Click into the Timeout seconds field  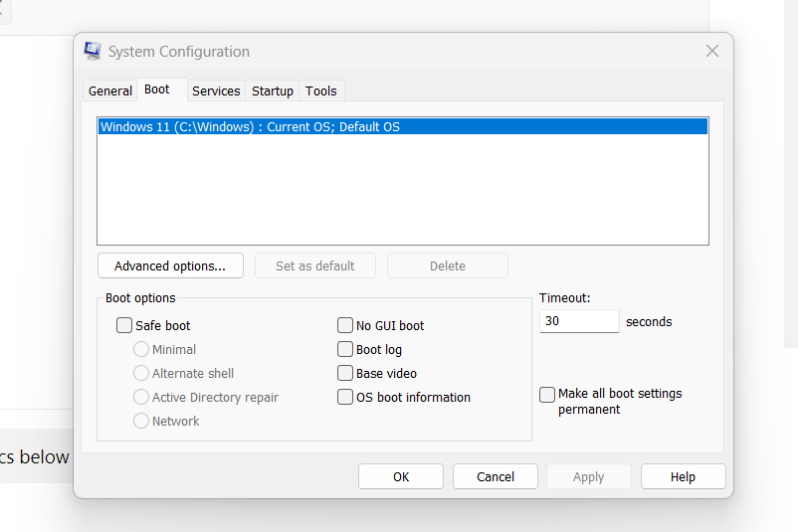click(579, 321)
